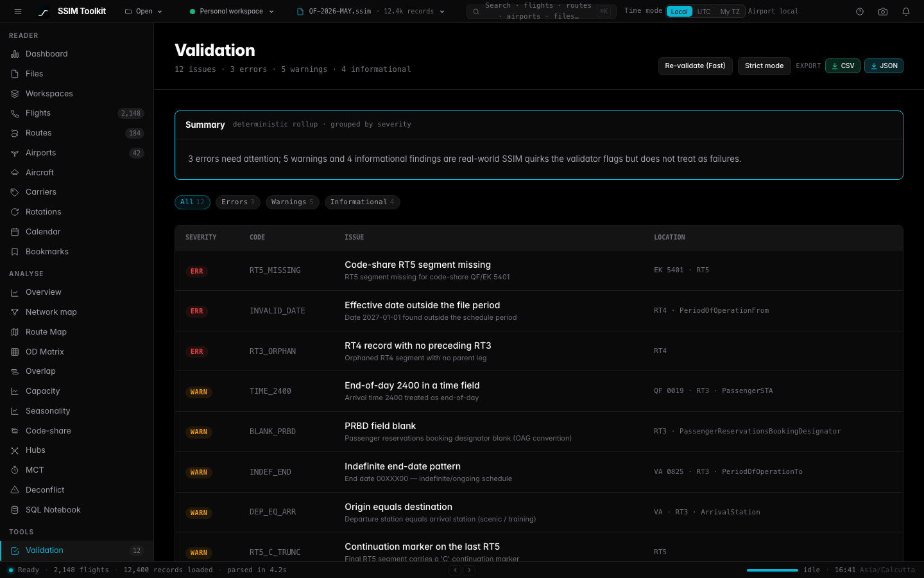The height and width of the screenshot is (578, 924).
Task: Select the RT3_ORPHAN error row
Action: tap(539, 351)
